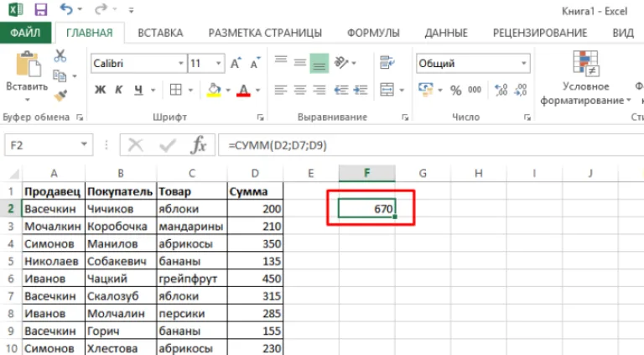This screenshot has width=644, height=355.
Task: Toggle bold Ж formatting
Action: (x=100, y=90)
